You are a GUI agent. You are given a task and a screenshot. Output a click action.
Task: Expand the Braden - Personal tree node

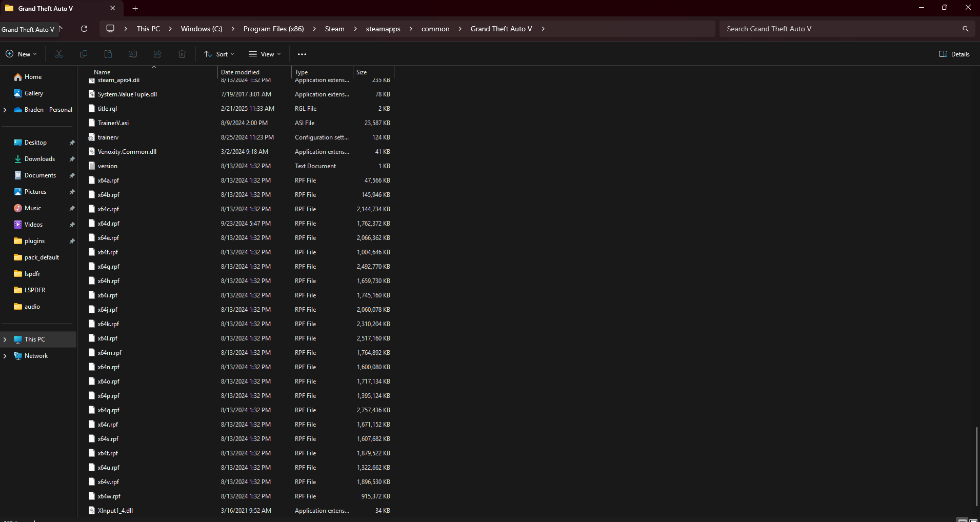point(5,110)
